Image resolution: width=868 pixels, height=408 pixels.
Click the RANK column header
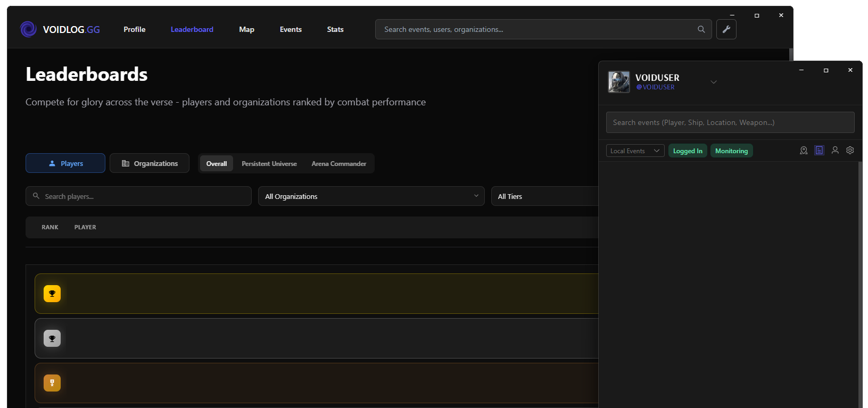(x=50, y=227)
